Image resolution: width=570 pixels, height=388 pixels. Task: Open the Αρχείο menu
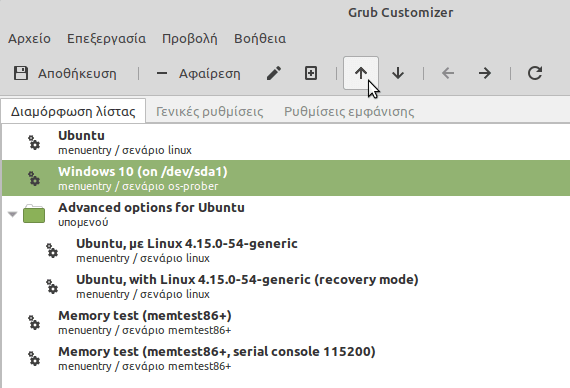point(29,39)
